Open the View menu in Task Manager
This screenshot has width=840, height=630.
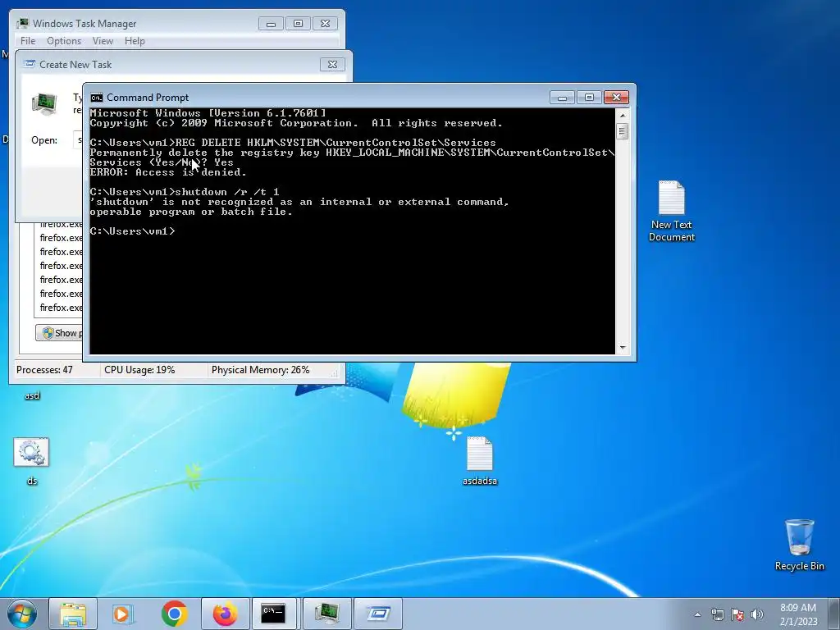(x=103, y=41)
